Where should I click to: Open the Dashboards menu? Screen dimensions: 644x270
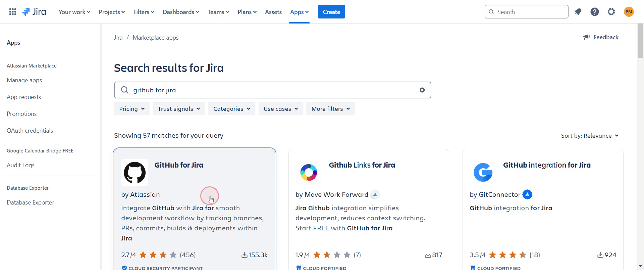pos(181,12)
